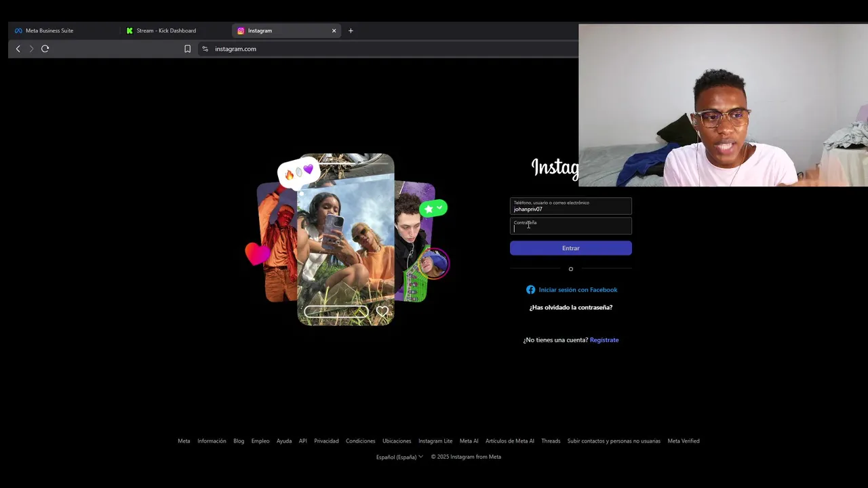Open a new browser tab
Image resolution: width=868 pixels, height=488 pixels.
[351, 30]
